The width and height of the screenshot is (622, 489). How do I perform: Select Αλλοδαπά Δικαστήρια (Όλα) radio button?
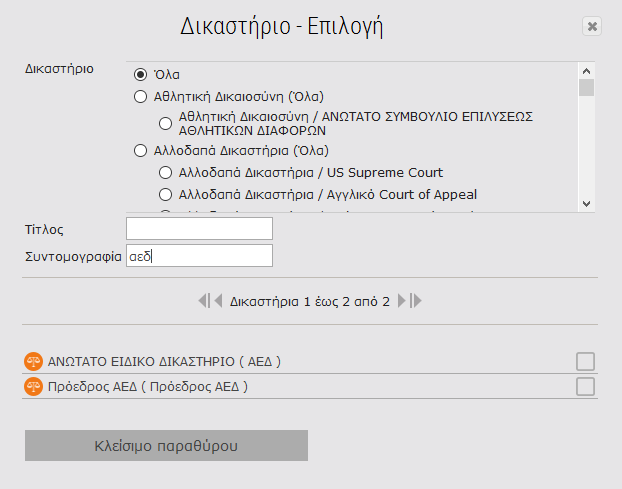[x=141, y=151]
